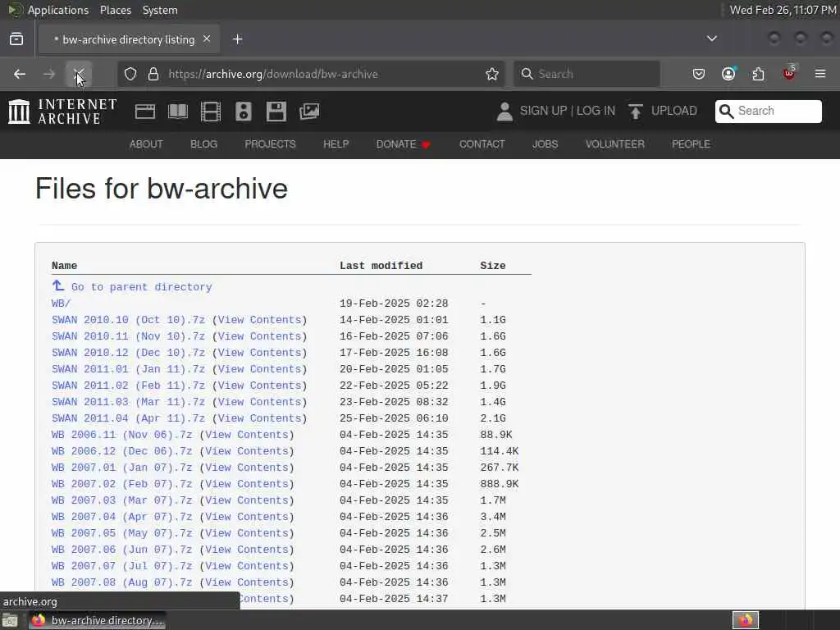Screen dimensions: 840x630
Task: Click the Last modified column header
Action: point(381,266)
